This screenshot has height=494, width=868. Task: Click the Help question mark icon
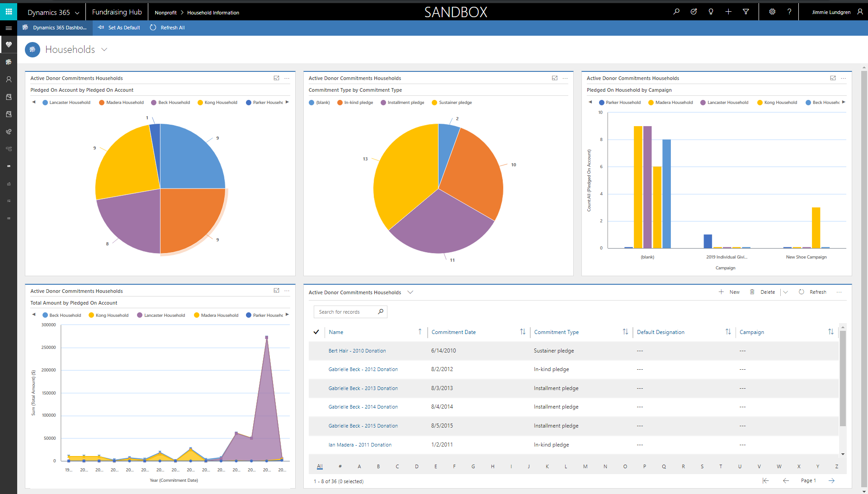point(789,12)
